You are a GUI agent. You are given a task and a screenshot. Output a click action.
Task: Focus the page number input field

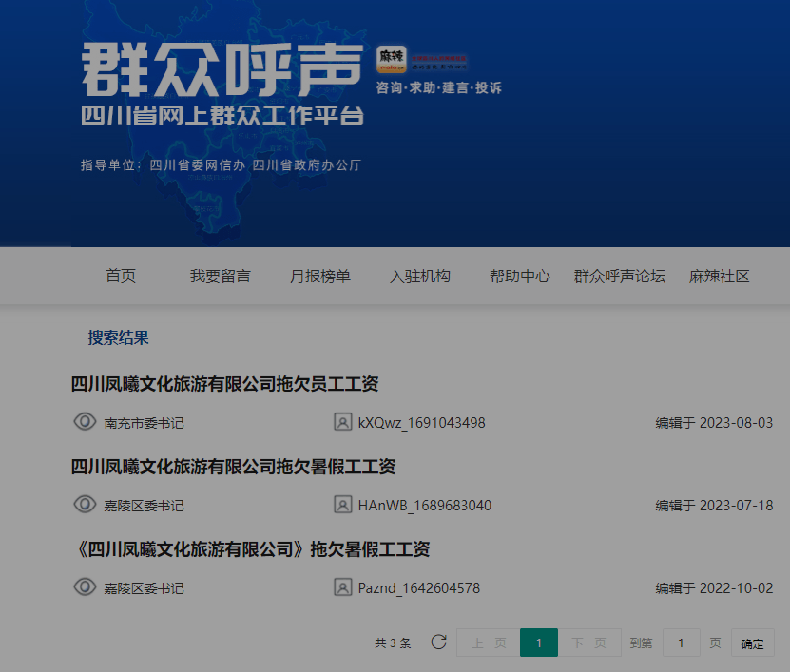click(x=681, y=643)
